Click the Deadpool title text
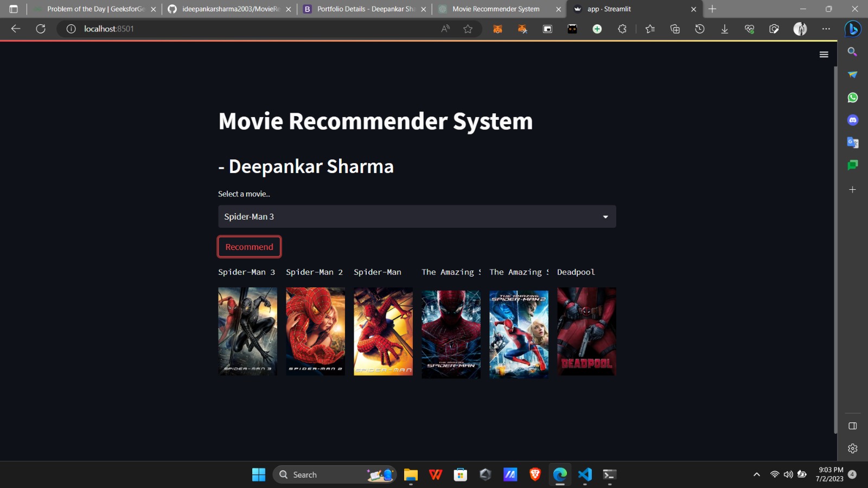 pyautogui.click(x=576, y=272)
